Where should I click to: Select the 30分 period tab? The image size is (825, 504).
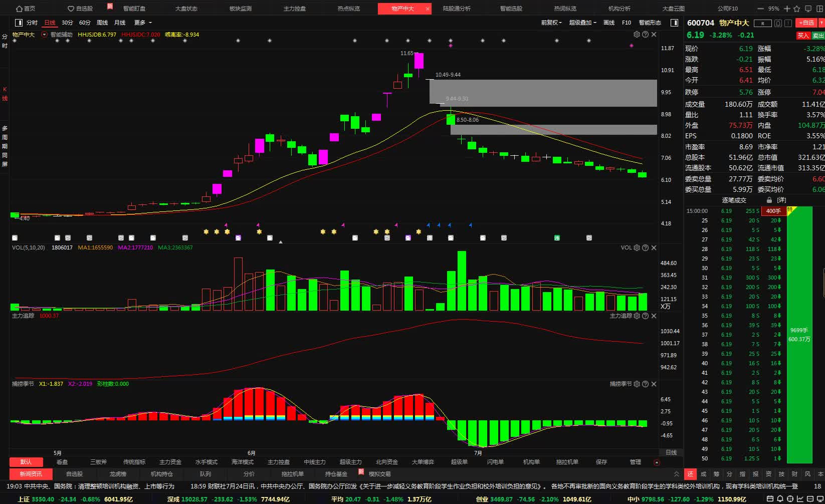click(67, 23)
